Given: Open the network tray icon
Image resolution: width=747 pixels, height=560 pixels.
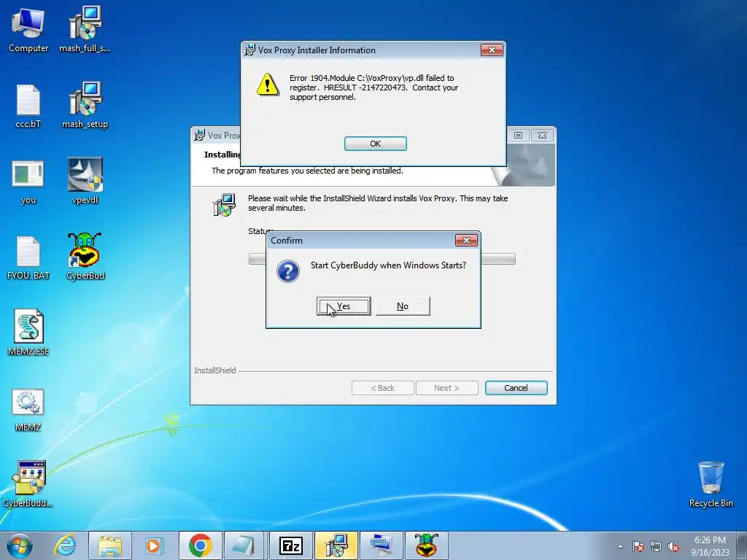Looking at the screenshot, I should [x=656, y=546].
